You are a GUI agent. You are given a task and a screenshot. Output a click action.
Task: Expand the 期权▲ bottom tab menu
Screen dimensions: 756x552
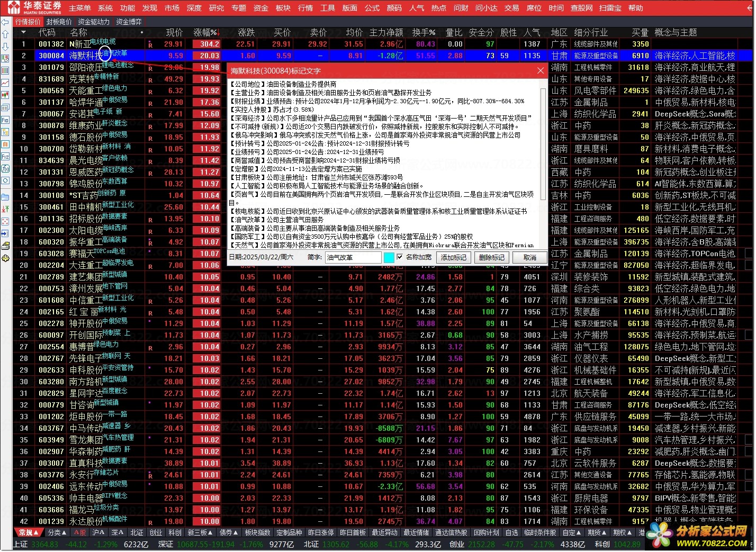click(623, 532)
